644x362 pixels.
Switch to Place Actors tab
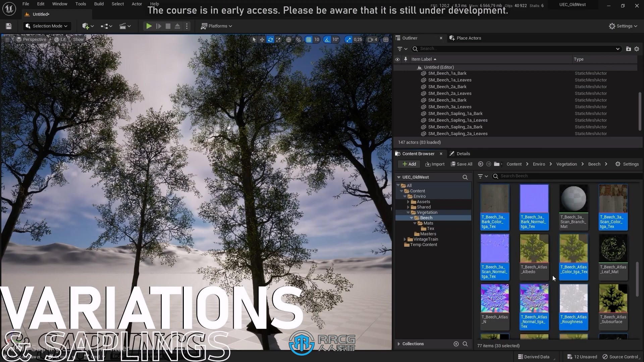[465, 38]
